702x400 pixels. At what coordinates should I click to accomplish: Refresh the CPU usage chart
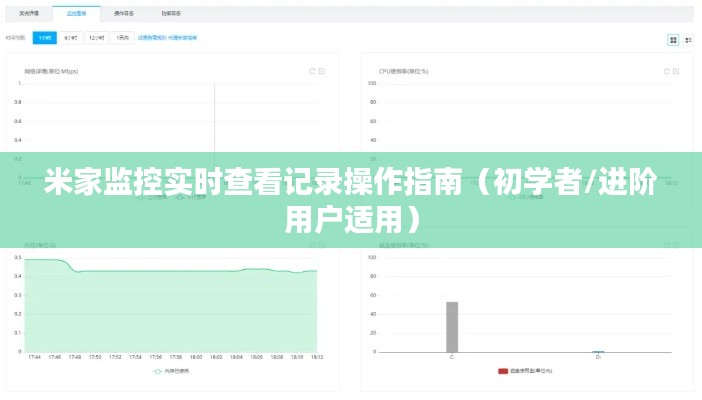[x=667, y=71]
